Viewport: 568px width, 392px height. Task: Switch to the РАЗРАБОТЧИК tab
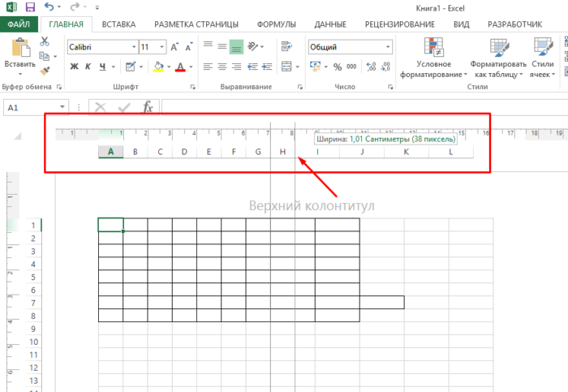514,24
